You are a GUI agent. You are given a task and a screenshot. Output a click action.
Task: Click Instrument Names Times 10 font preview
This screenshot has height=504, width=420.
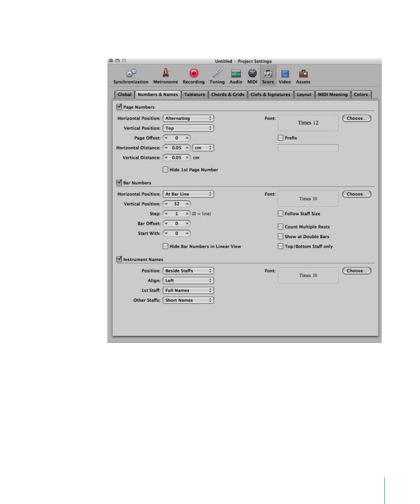(x=308, y=276)
